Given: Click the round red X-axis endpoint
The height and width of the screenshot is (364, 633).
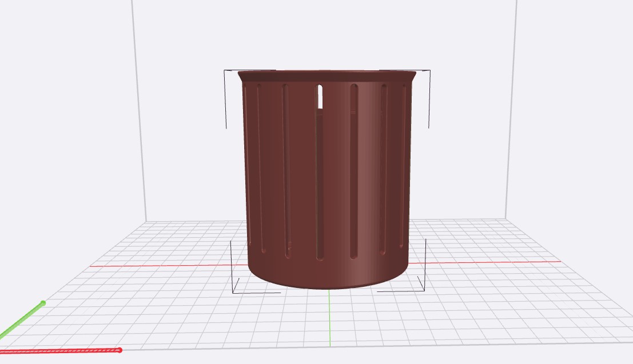Looking at the screenshot, I should [x=120, y=350].
